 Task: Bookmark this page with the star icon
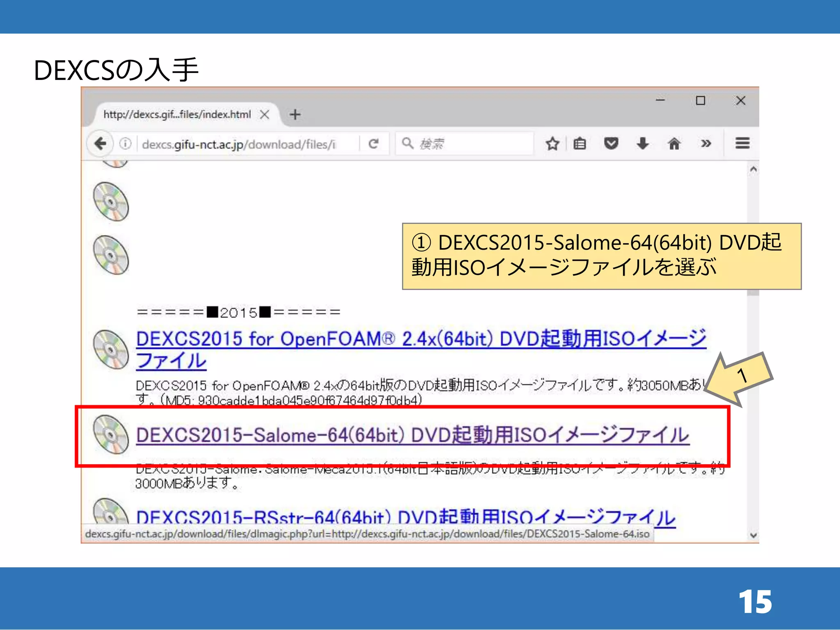tap(552, 144)
